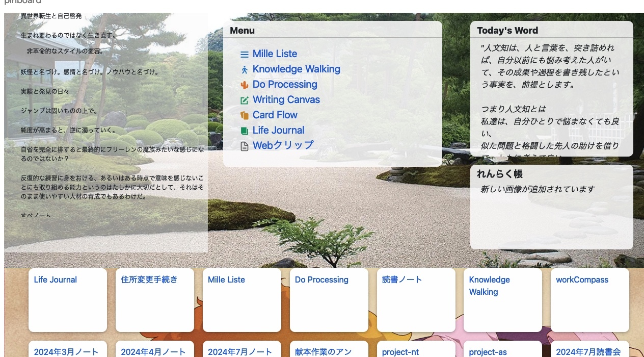Go to Do Processing in Menu

pyautogui.click(x=285, y=84)
